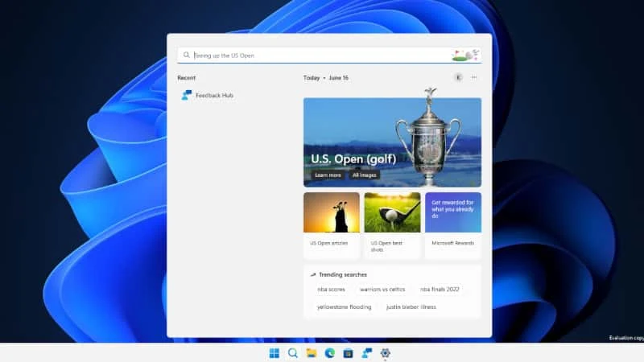Open the user account avatar button

point(458,77)
